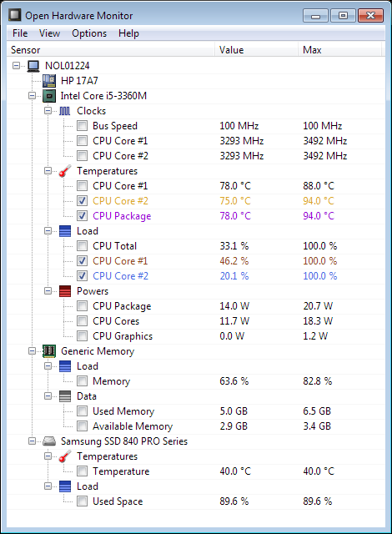Click the CPU Temperatures thermometer icon
Screen dimensions: 392x534
click(x=65, y=171)
